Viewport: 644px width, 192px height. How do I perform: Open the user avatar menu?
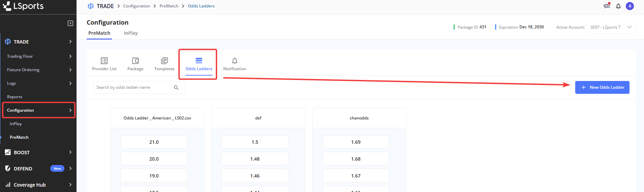click(x=630, y=6)
